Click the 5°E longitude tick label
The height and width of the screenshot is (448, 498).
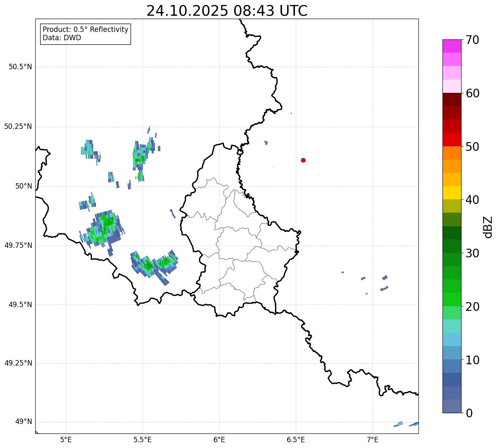click(x=66, y=439)
